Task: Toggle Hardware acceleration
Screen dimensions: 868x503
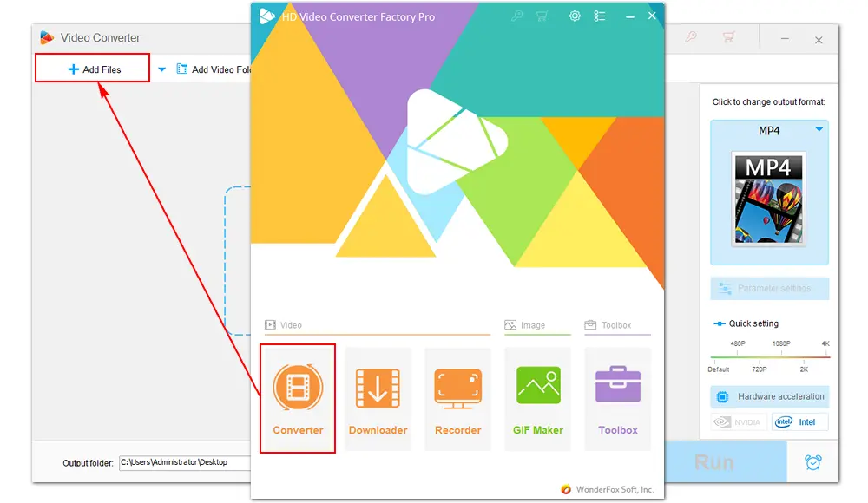Action: click(769, 396)
